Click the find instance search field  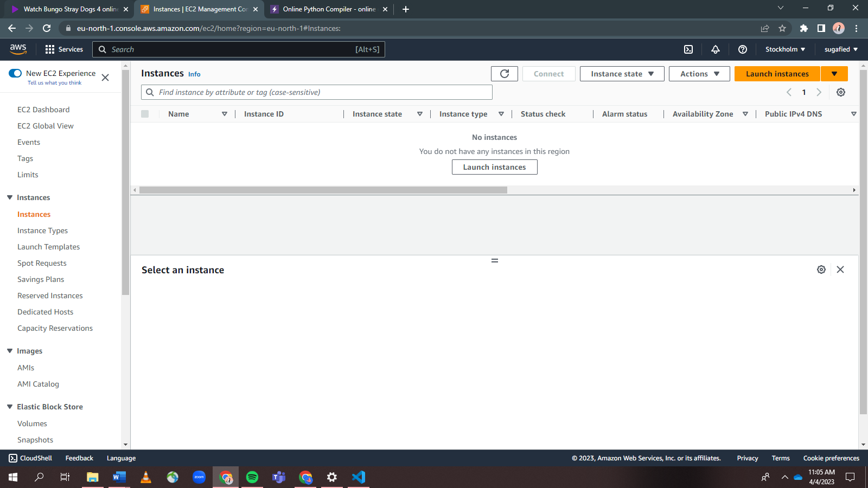(316, 92)
